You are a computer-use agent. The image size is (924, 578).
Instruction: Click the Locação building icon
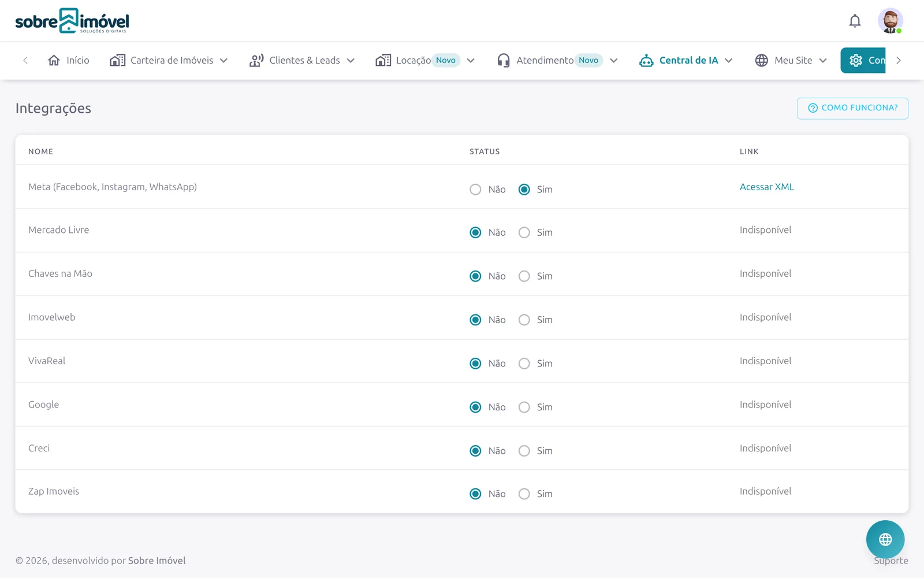point(383,60)
